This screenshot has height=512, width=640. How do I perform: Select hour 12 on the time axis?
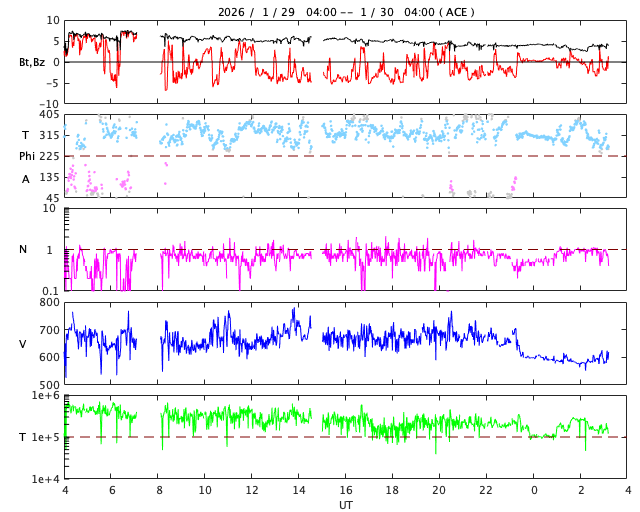(252, 491)
